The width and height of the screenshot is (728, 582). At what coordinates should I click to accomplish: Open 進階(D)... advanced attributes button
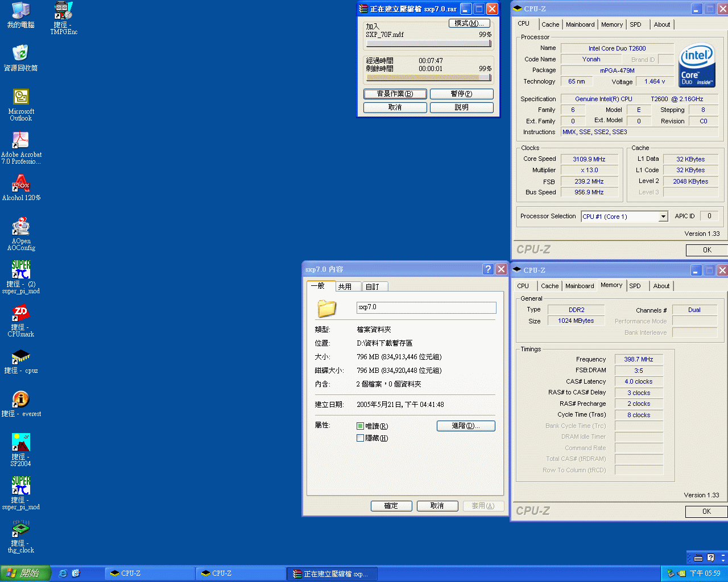466,426
